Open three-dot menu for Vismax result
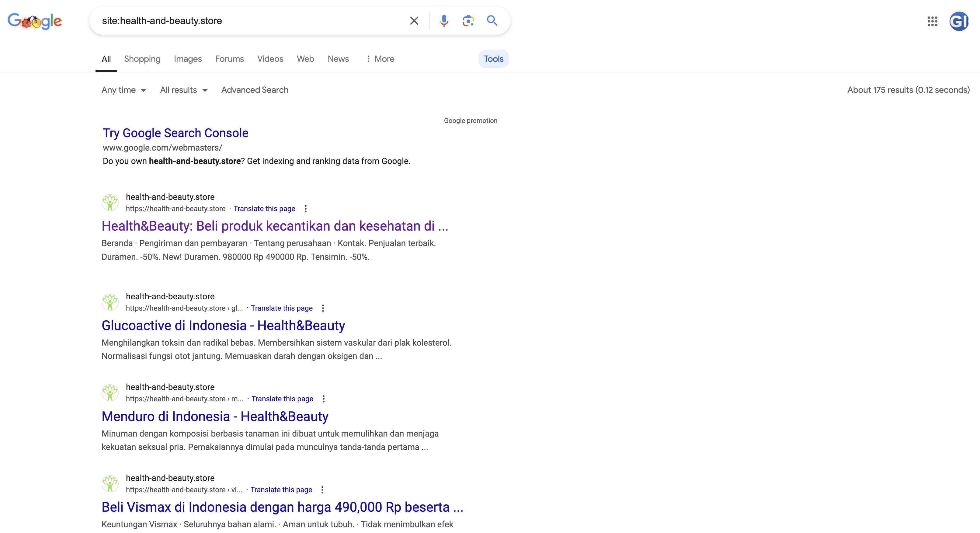 322,489
